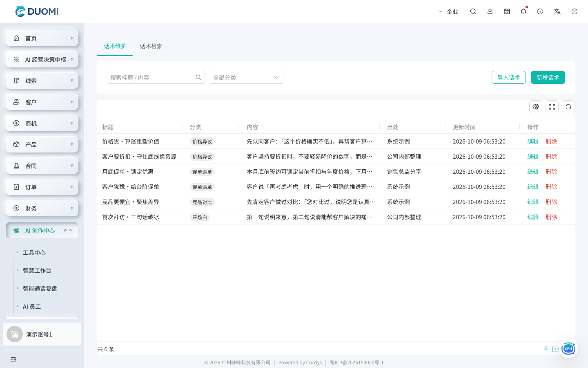Collapse the sidebar using bottom menu icon
This screenshot has height=368, width=588.
tap(13, 359)
